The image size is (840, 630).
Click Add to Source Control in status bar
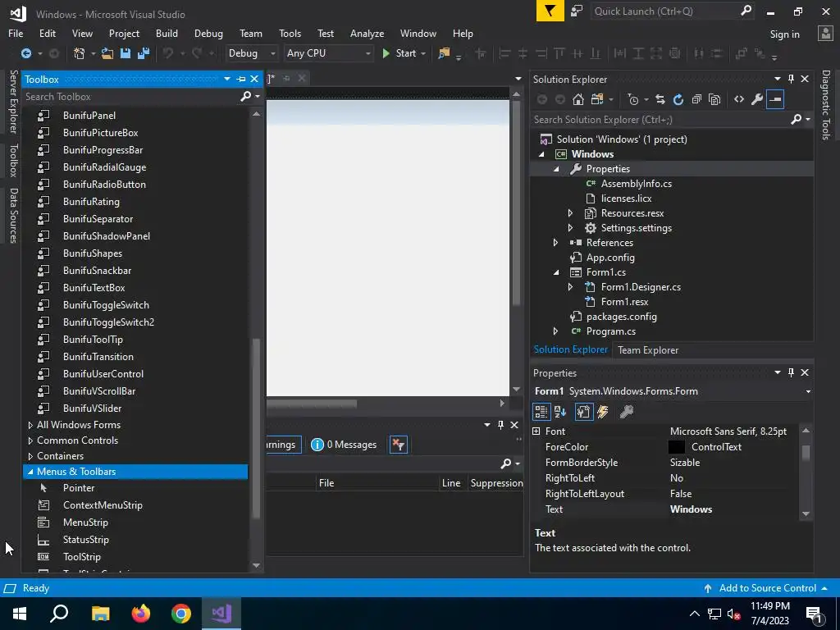767,588
